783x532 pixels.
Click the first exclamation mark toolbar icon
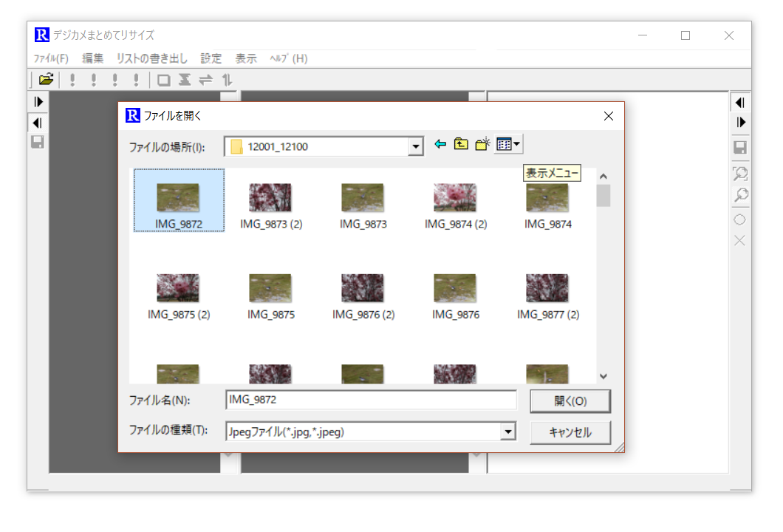pos(73,80)
